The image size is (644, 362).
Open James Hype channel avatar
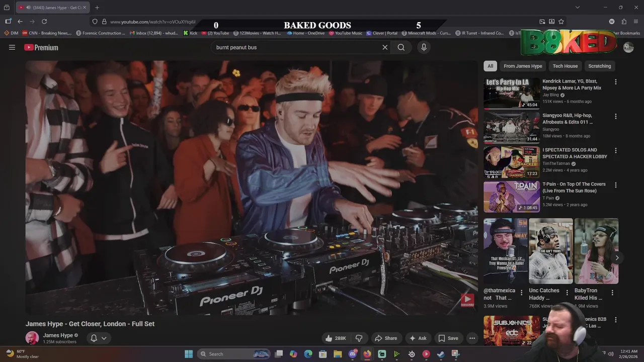[x=32, y=338]
